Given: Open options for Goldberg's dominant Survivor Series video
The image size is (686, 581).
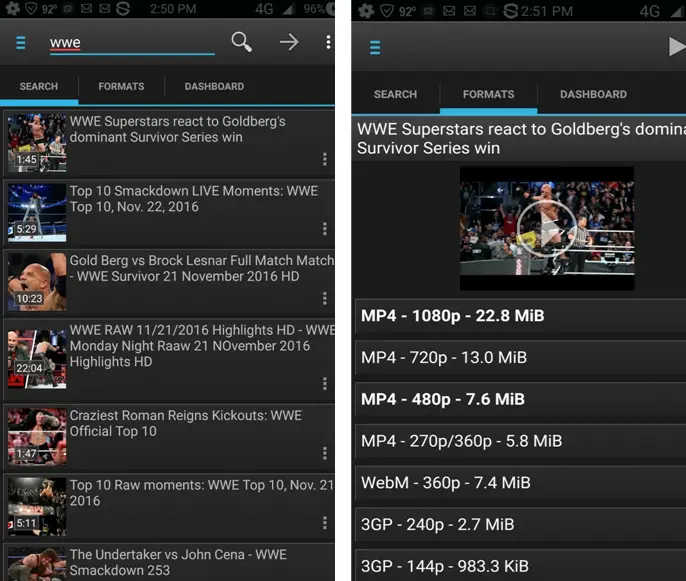Looking at the screenshot, I should point(325,159).
